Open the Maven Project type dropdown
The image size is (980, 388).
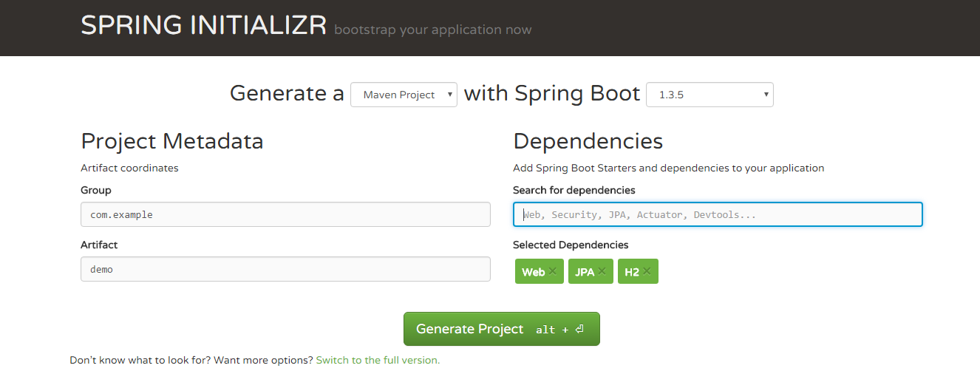(404, 95)
